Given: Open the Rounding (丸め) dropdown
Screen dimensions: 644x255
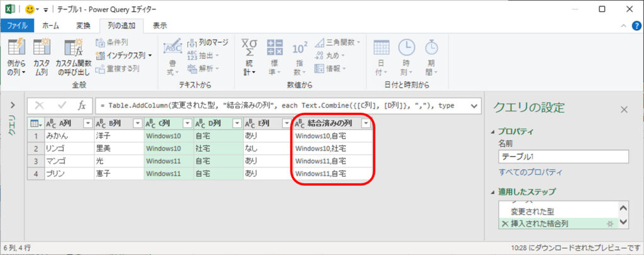Looking at the screenshot, I should point(330,55).
